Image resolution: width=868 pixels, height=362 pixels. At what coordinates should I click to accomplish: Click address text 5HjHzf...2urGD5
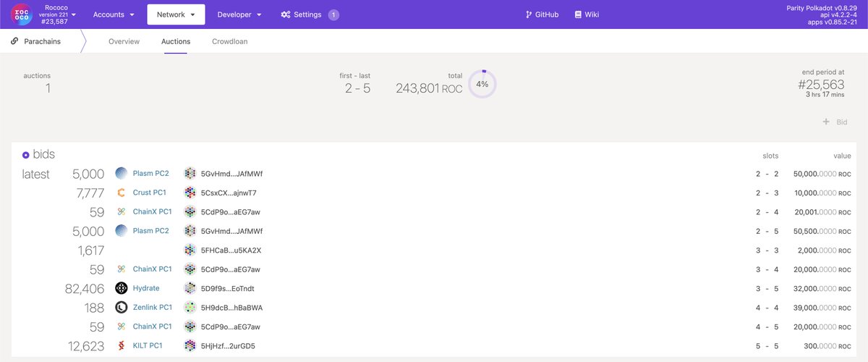(228, 346)
